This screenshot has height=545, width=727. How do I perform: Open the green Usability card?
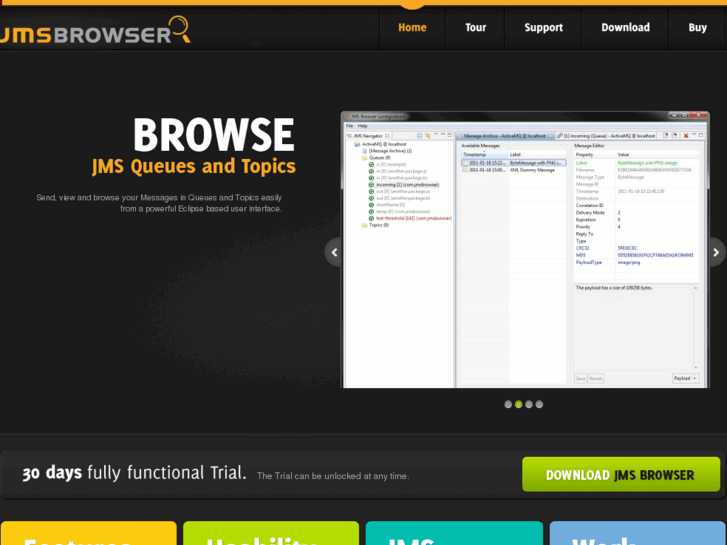[271, 533]
